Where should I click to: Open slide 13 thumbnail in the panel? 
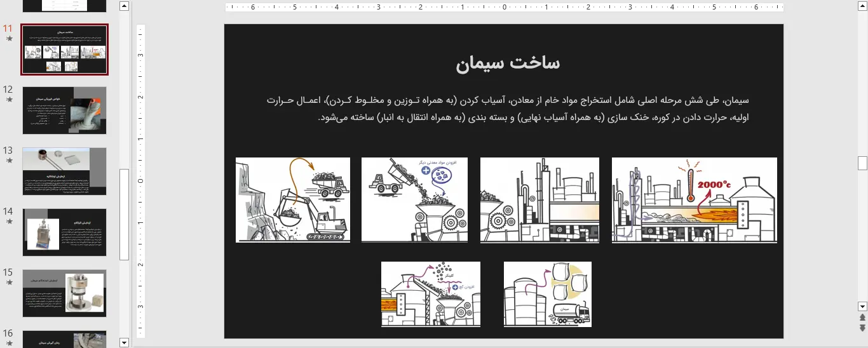pos(64,171)
